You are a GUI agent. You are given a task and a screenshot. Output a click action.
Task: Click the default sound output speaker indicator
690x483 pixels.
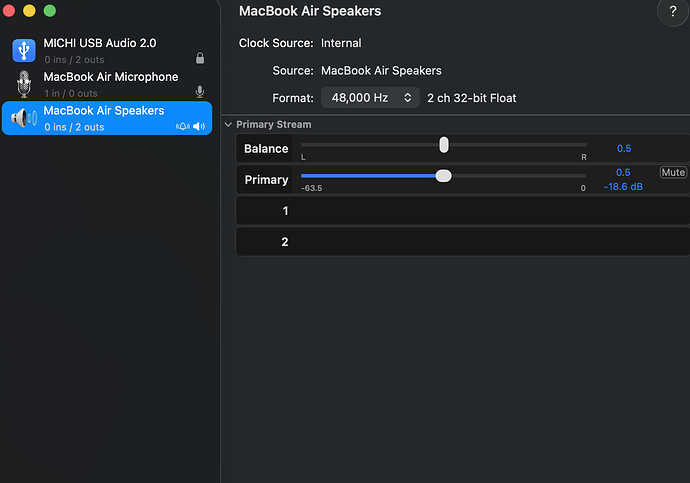199,127
